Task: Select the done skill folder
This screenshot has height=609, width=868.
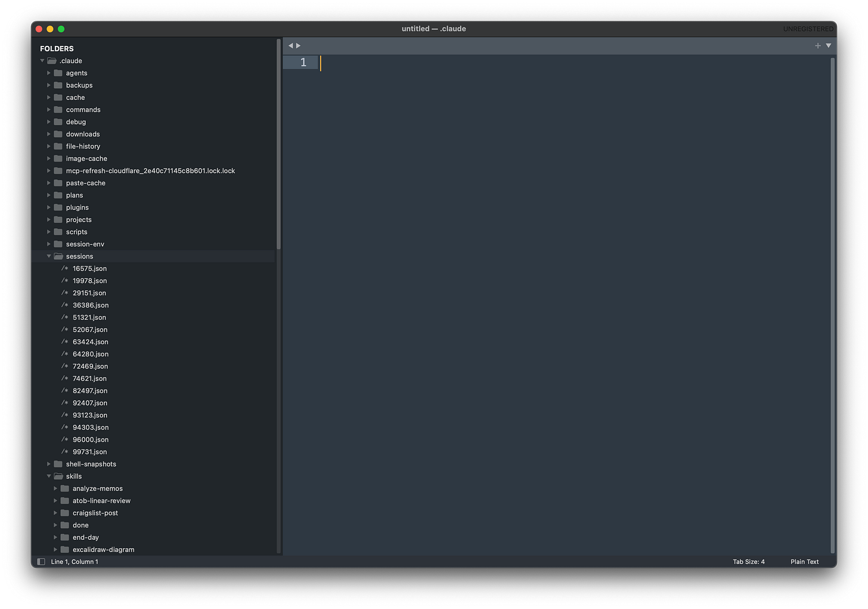Action: pos(80,525)
